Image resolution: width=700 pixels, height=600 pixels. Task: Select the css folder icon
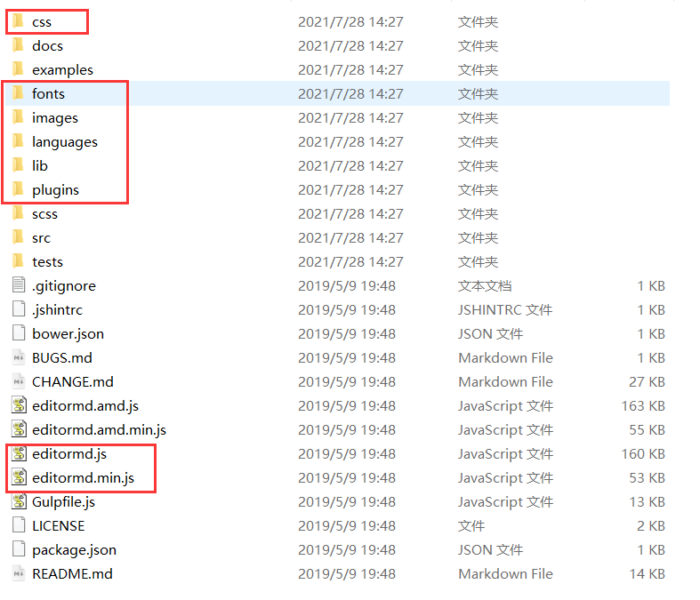(18, 21)
